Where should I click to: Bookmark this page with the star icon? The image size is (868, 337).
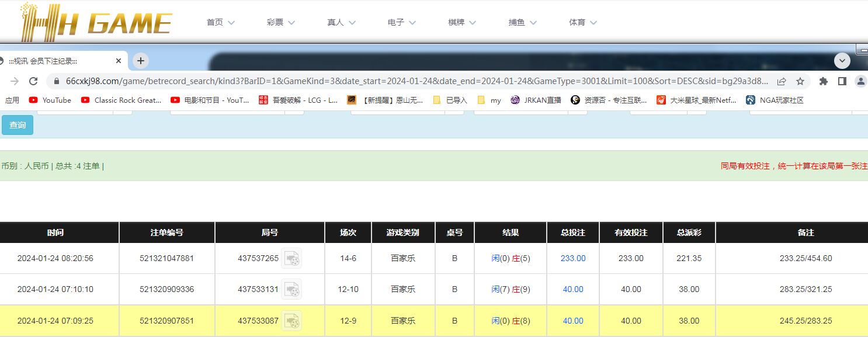point(800,81)
